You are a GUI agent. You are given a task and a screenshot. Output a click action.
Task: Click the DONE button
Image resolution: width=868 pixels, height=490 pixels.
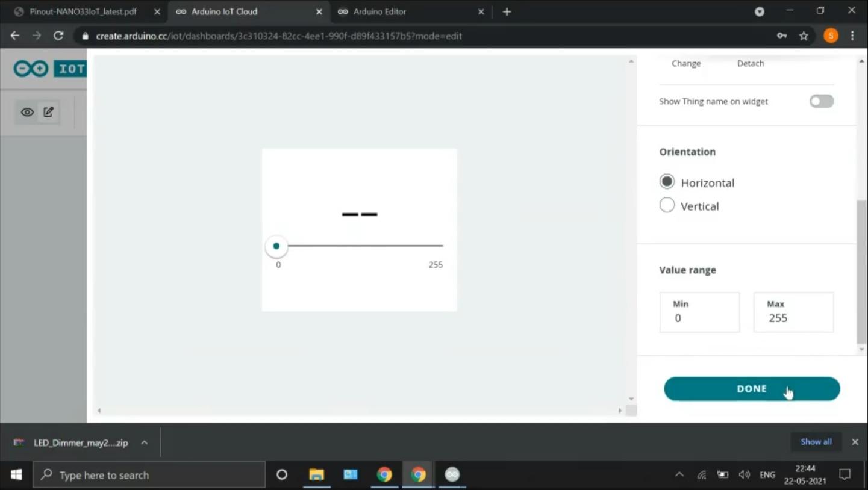click(752, 389)
